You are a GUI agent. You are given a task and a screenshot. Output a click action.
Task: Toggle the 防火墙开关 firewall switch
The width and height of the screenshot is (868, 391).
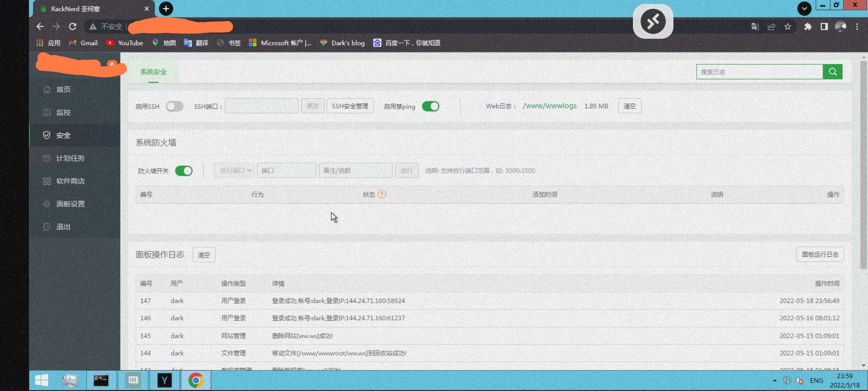pos(184,171)
